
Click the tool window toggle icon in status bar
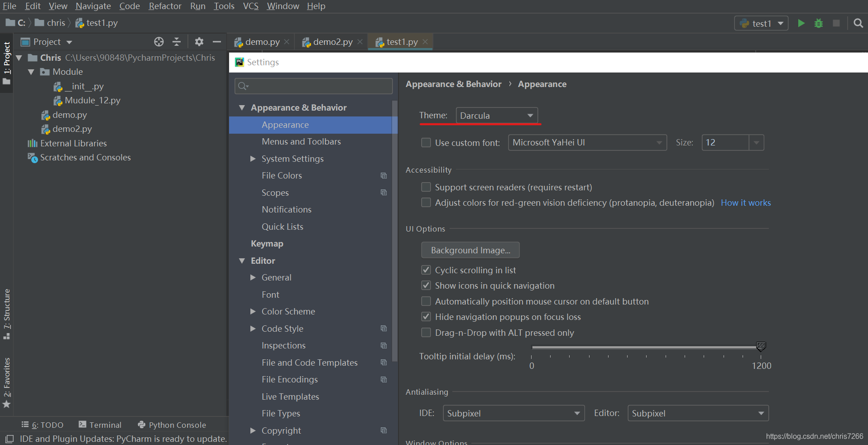(9, 439)
